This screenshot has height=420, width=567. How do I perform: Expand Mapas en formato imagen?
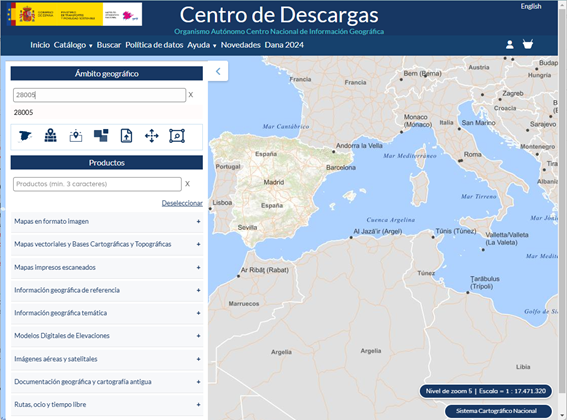pos(107,221)
